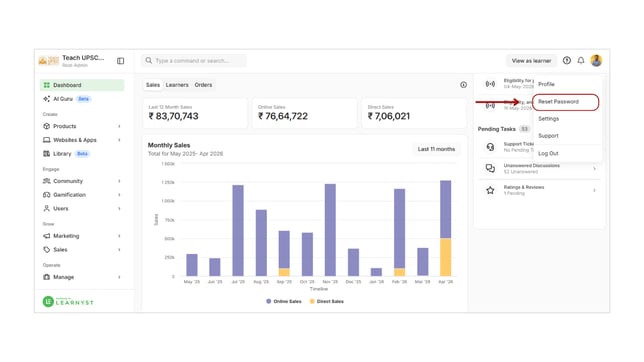The width and height of the screenshot is (644, 362).
Task: Open the user avatar menu
Action: click(x=596, y=60)
